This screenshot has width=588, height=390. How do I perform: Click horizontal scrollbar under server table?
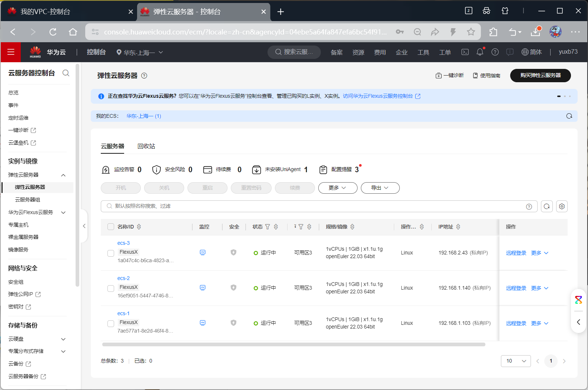[x=293, y=344]
